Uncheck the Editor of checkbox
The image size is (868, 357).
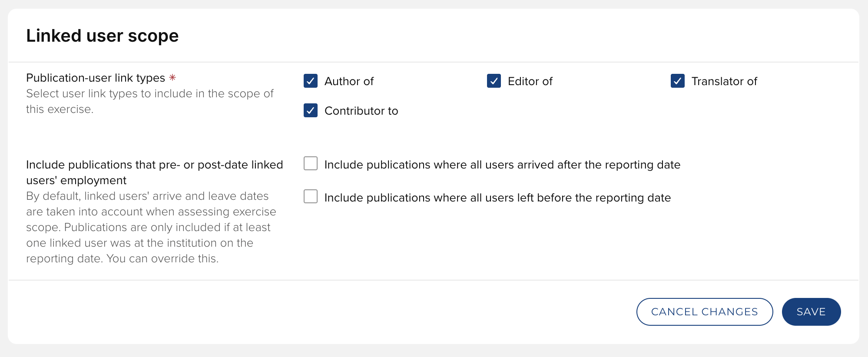[x=494, y=81]
